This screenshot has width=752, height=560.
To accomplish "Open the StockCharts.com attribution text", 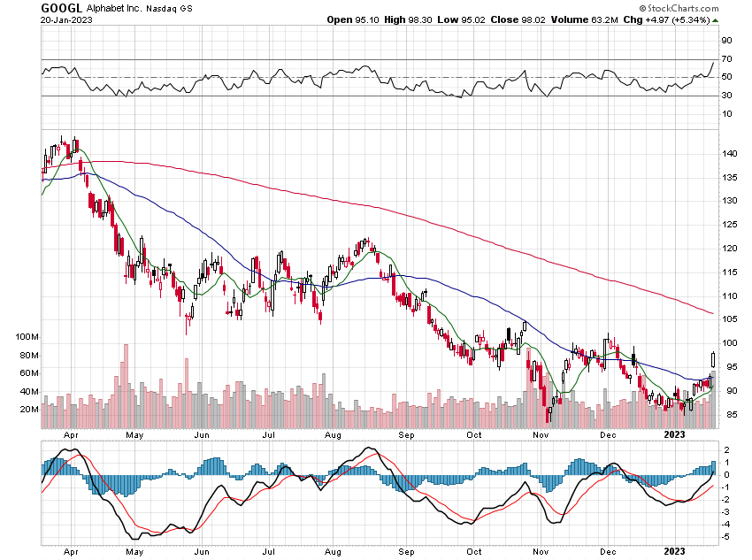I will pyautogui.click(x=679, y=8).
